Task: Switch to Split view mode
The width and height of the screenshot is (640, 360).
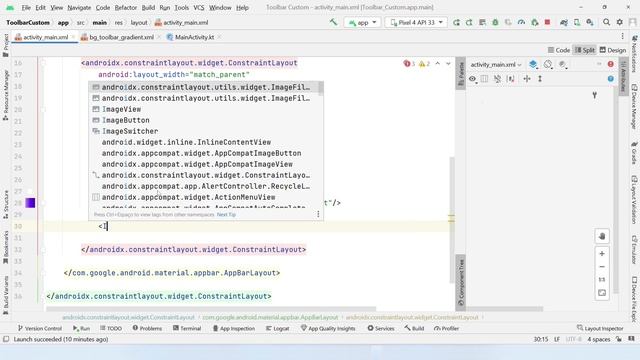Action: 585,50
